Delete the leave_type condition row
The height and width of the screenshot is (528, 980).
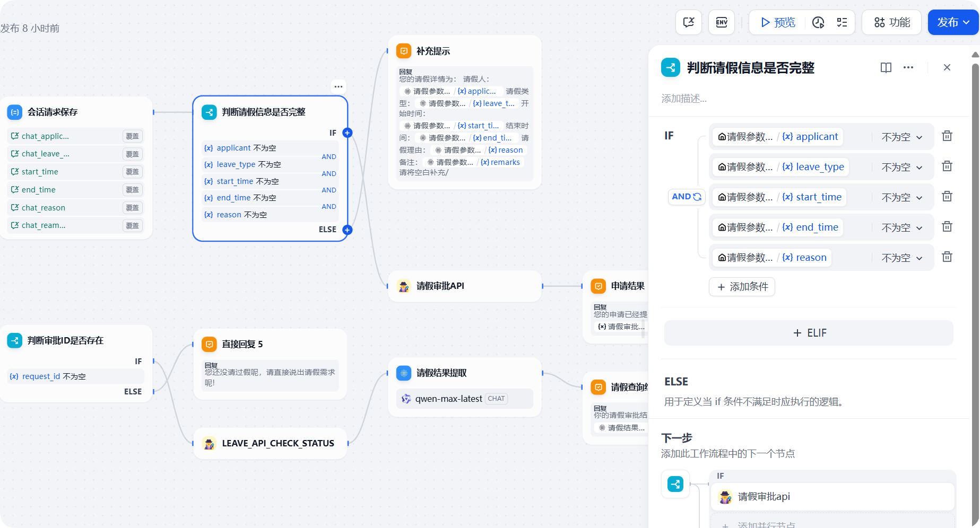(x=947, y=166)
